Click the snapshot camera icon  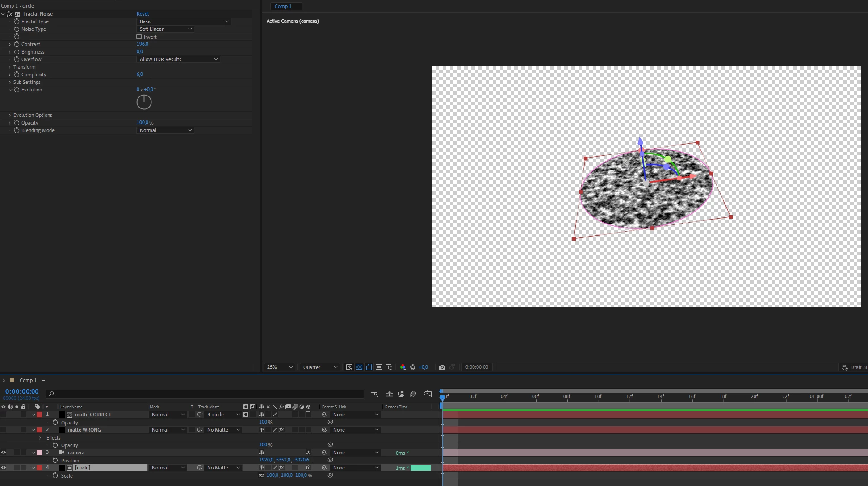tap(442, 367)
